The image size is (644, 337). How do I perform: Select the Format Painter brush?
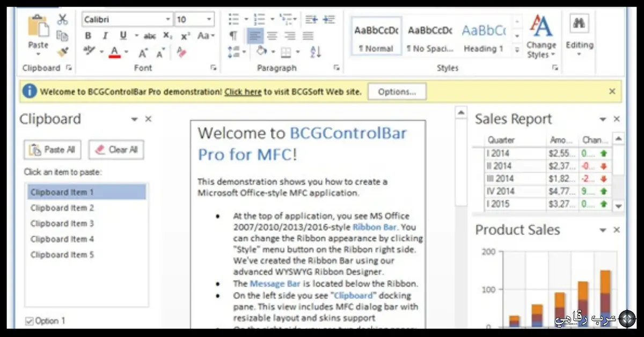point(63,52)
